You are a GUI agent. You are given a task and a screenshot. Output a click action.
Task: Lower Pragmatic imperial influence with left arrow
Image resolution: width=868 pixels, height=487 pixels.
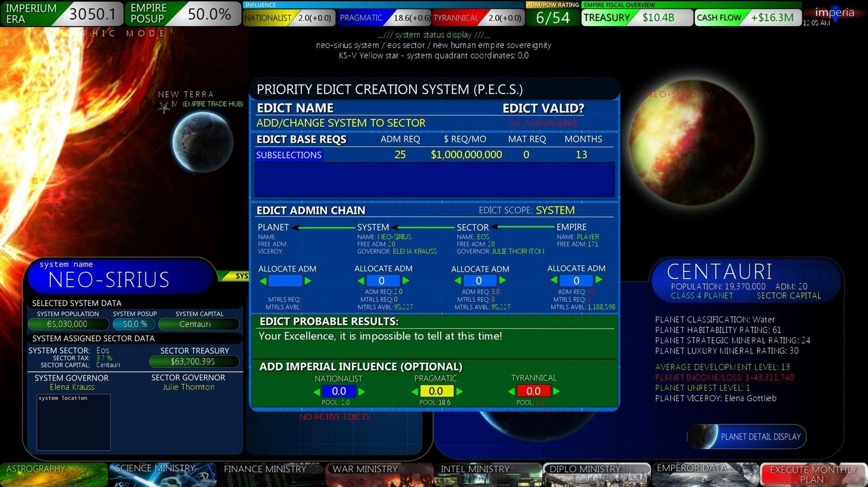click(414, 391)
